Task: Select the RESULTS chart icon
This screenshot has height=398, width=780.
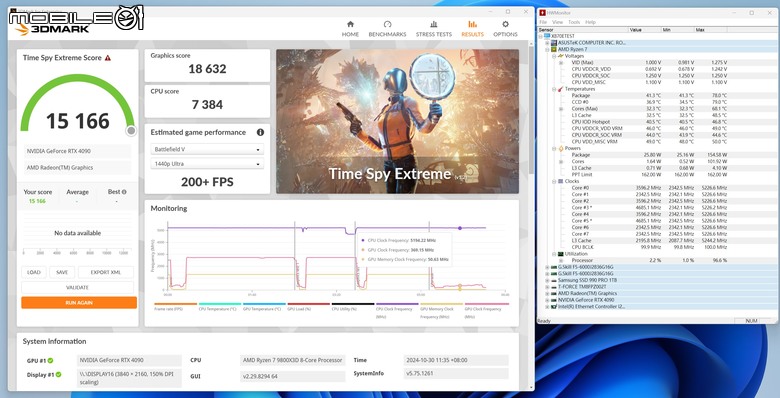Action: 472,24
